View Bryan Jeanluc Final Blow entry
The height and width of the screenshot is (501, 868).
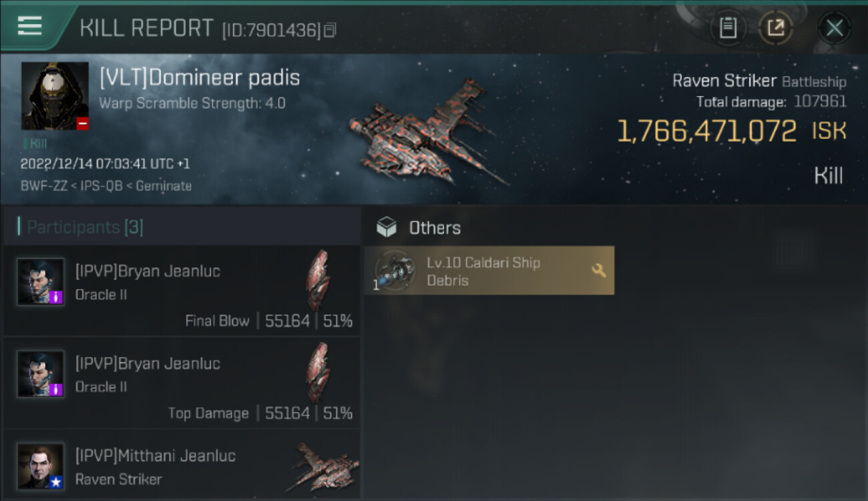(x=182, y=290)
